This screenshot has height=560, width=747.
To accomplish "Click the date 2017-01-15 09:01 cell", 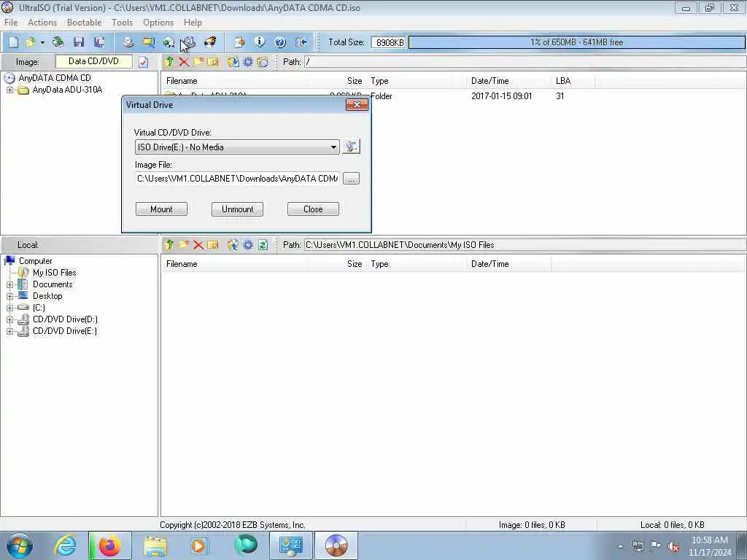I will point(501,96).
